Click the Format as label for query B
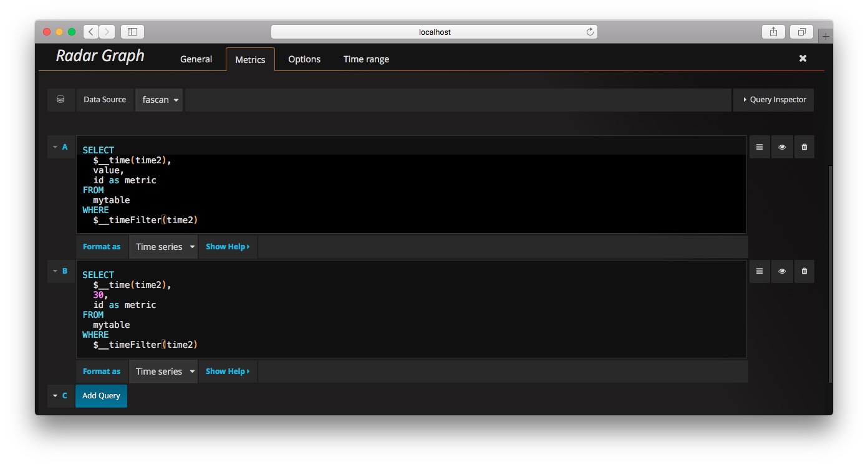 tap(102, 372)
